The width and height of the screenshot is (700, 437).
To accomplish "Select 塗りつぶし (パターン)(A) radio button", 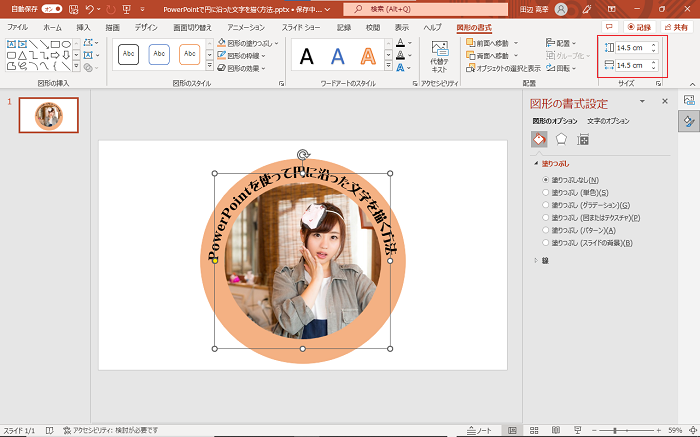I will 545,230.
